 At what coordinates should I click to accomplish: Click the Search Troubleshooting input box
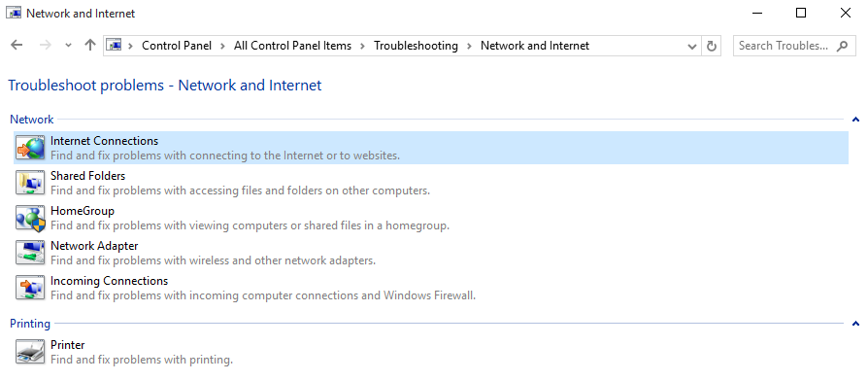click(x=794, y=46)
